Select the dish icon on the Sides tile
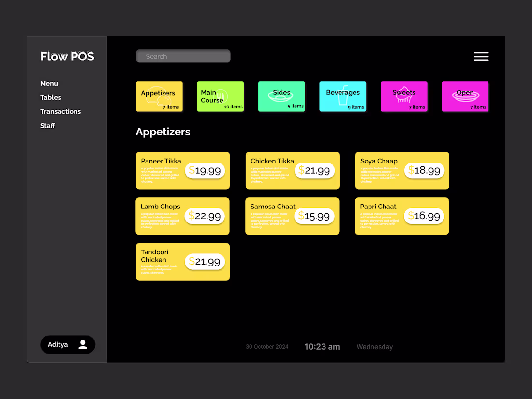This screenshot has width=532, height=399. (281, 97)
